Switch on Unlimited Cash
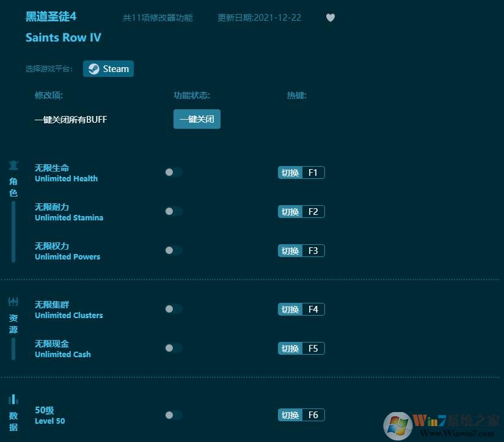This screenshot has width=504, height=442. tap(173, 348)
